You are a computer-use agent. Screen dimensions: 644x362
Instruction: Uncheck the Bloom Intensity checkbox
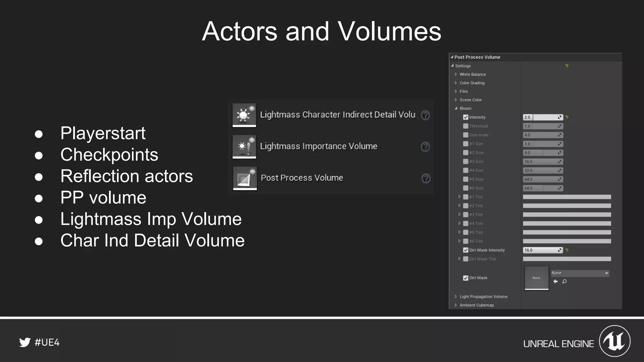coord(466,117)
